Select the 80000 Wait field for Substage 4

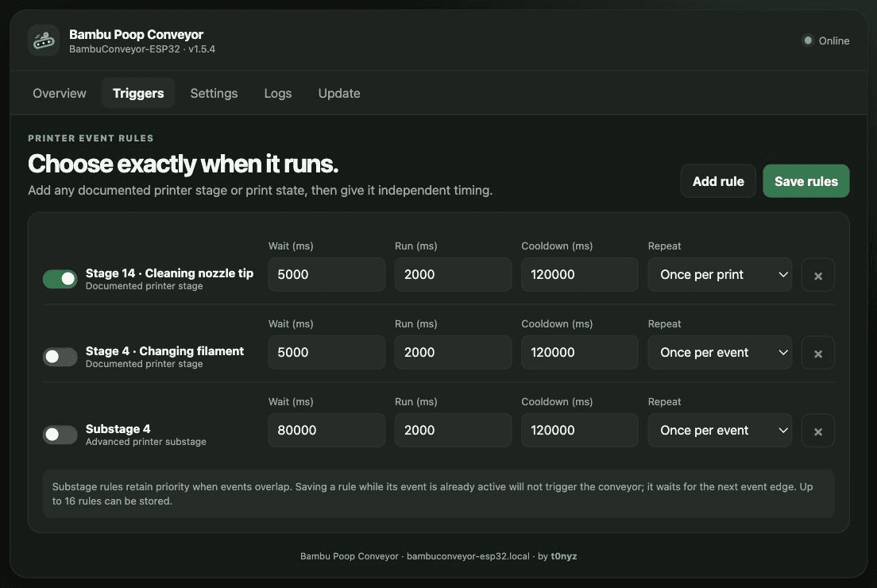pyautogui.click(x=326, y=430)
